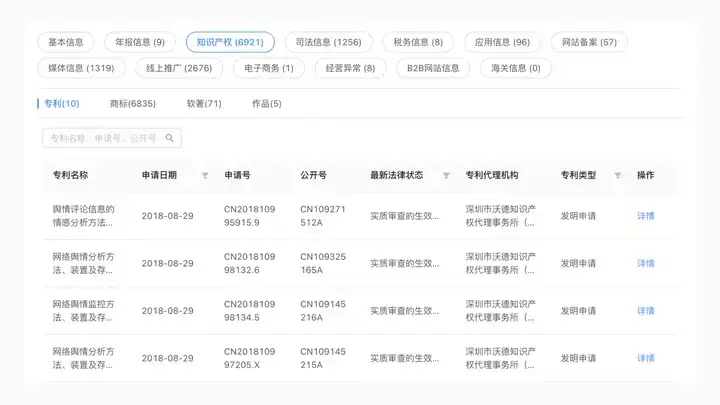Click the 申请号 column header
The image size is (720, 405).
(x=237, y=175)
